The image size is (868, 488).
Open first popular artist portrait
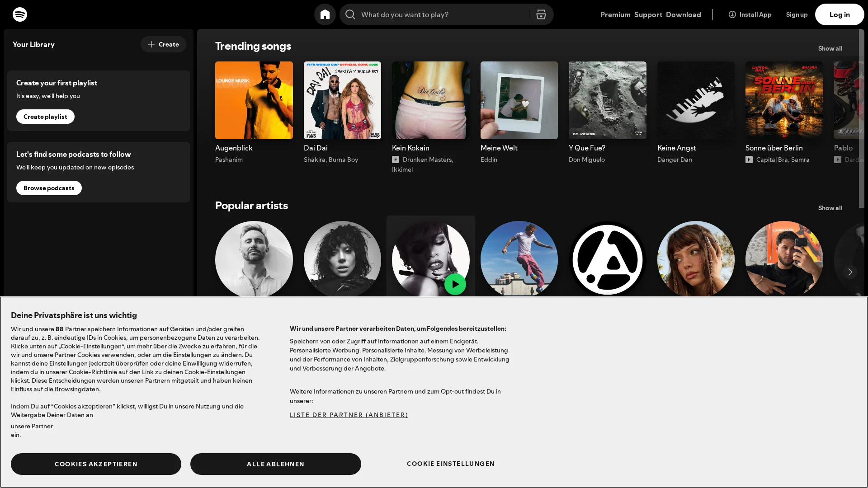click(254, 259)
